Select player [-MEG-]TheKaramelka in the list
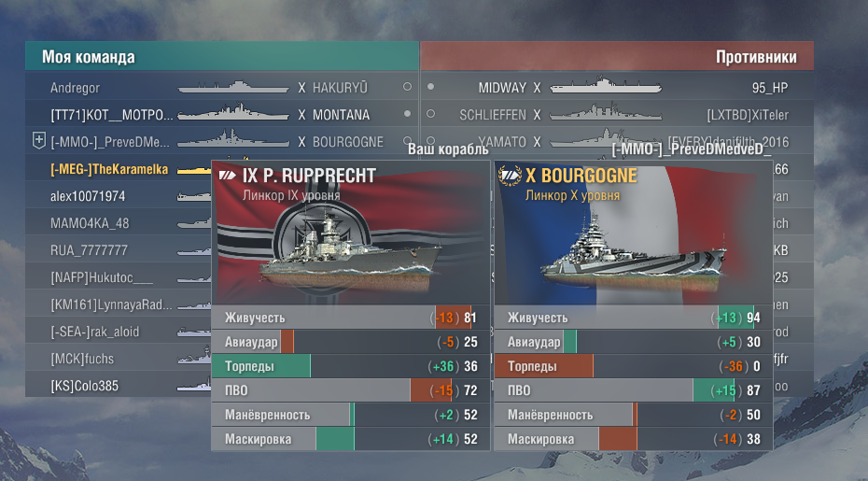The image size is (868, 481). (x=109, y=170)
